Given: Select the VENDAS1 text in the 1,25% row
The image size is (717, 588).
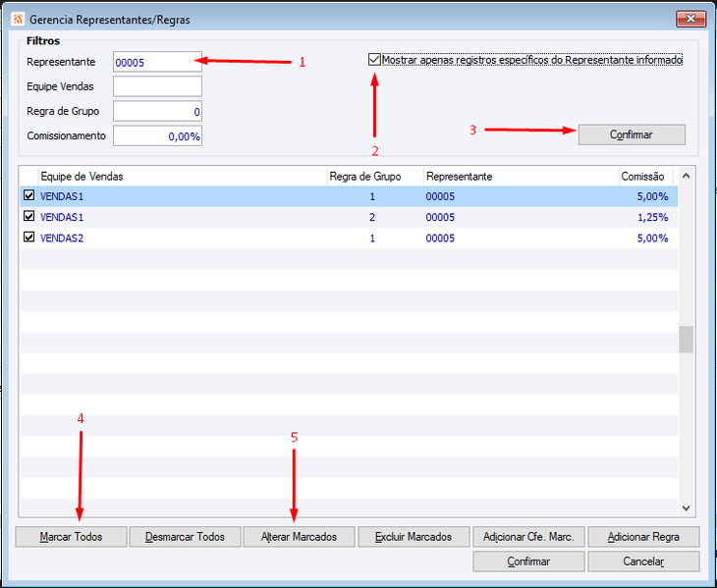Looking at the screenshot, I should (62, 217).
